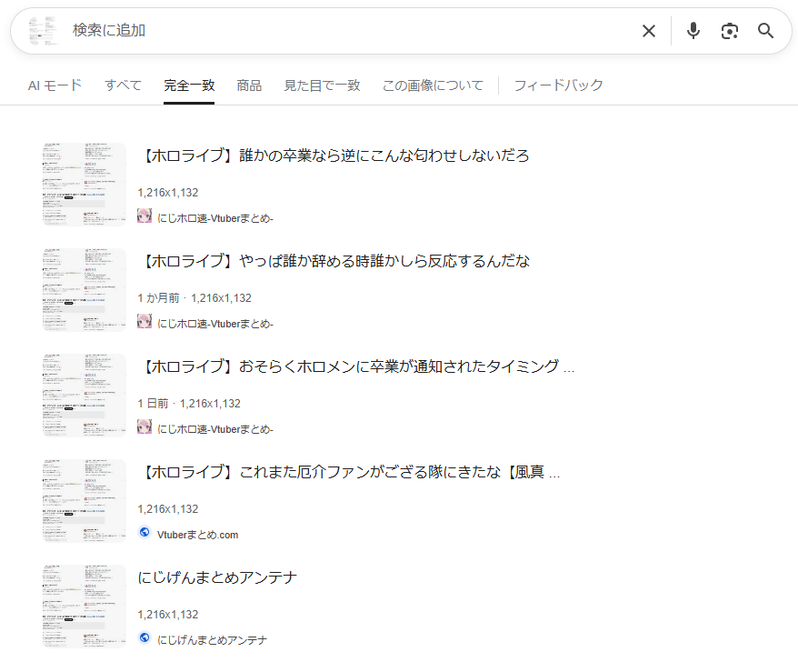
Task: Start voice search with microphone icon
Action: click(x=693, y=31)
